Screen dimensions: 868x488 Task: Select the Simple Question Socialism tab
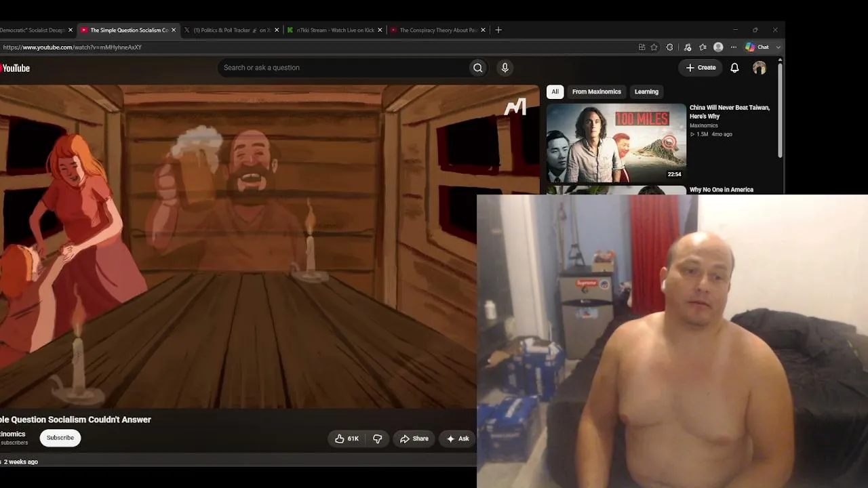tap(129, 30)
